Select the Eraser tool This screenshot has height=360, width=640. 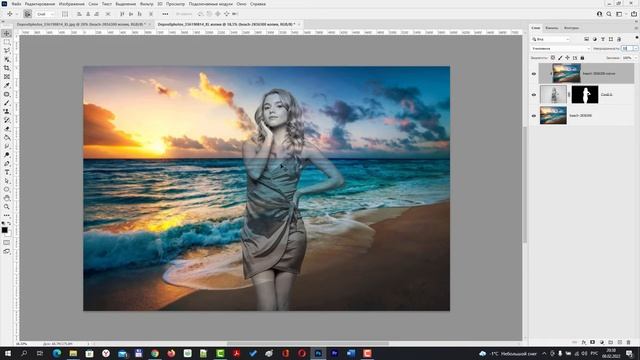pos(7,129)
